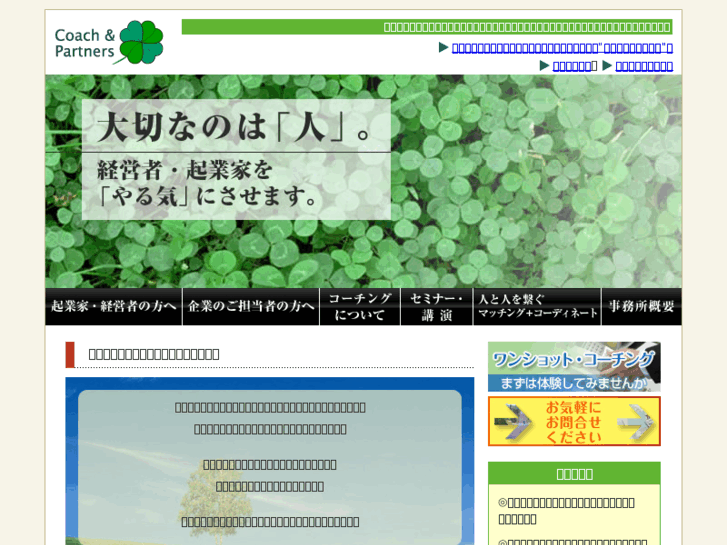Open 人と人を繋ぐ マッチング+コーディネート menu
727x545 pixels.
pyautogui.click(x=537, y=307)
